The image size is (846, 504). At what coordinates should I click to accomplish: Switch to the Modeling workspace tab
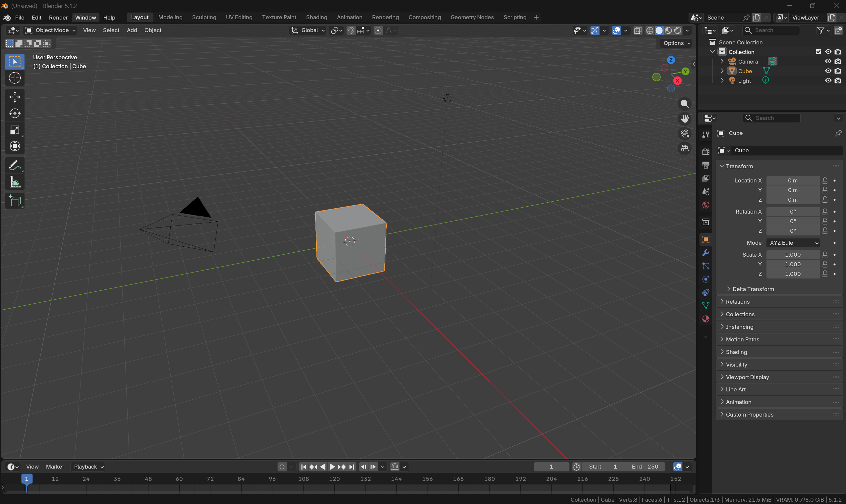(170, 17)
